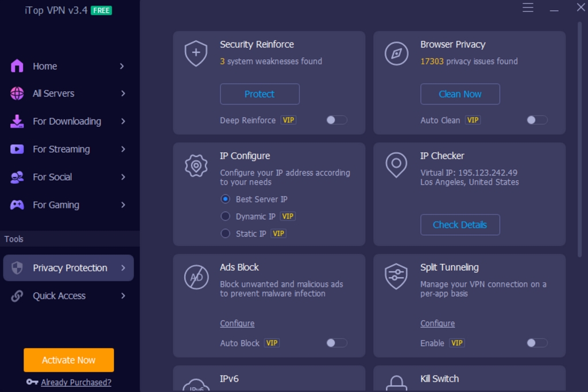Select the Best Server IP radio button
This screenshot has height=392, width=588.
click(x=225, y=199)
